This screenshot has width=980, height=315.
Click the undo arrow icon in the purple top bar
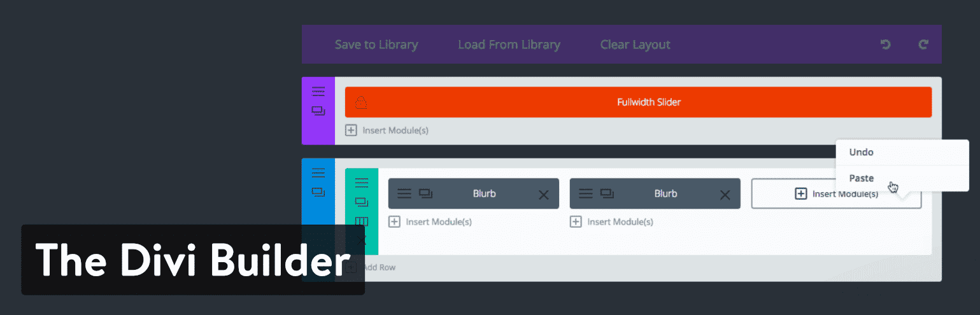pyautogui.click(x=885, y=45)
